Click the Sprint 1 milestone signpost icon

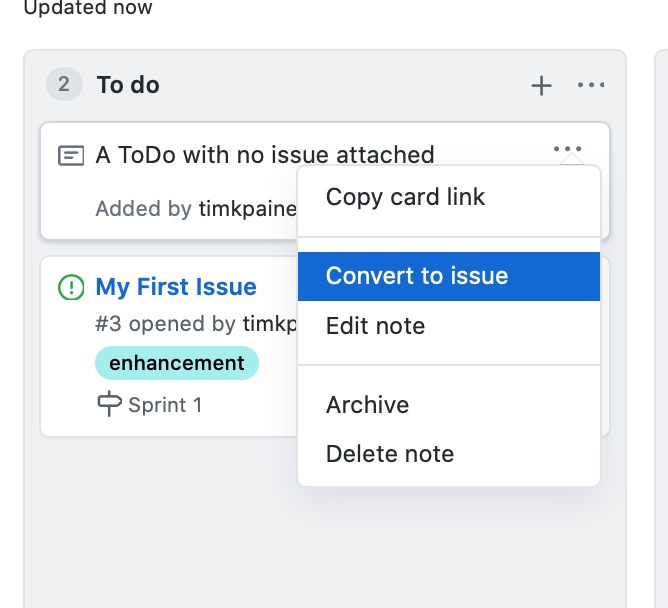coord(109,403)
